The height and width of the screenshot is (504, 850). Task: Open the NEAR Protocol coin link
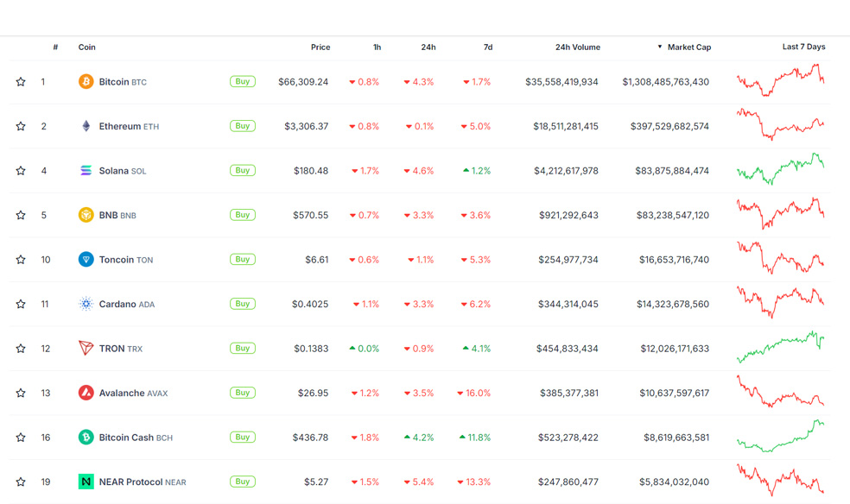click(x=143, y=482)
